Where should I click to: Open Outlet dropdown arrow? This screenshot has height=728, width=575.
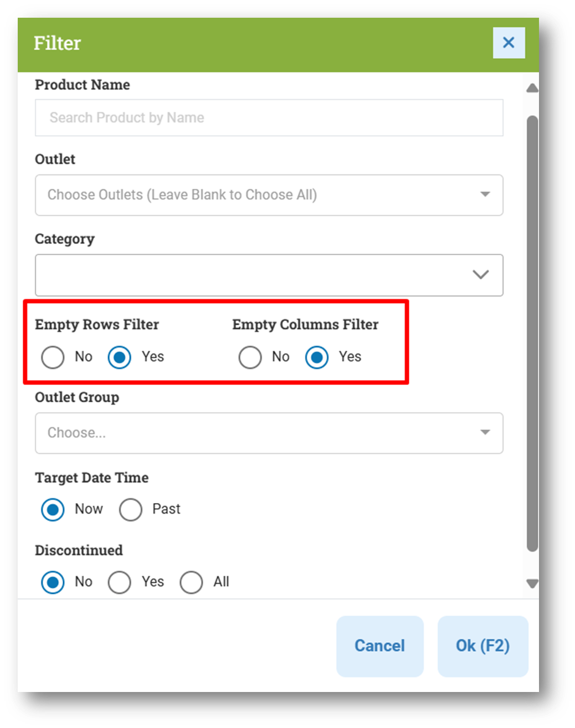coord(485,194)
